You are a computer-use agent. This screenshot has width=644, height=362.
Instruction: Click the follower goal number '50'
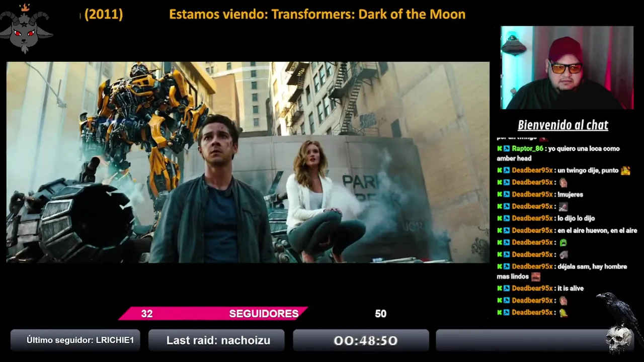(380, 314)
